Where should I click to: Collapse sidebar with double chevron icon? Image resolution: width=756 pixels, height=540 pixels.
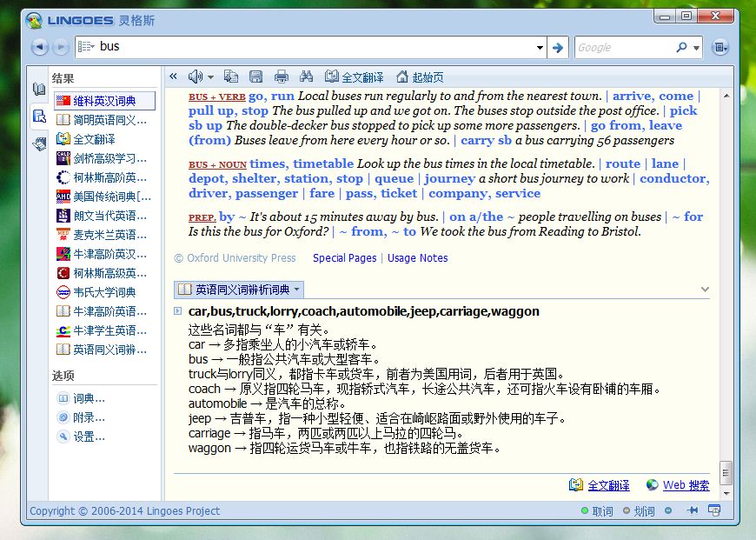(173, 77)
